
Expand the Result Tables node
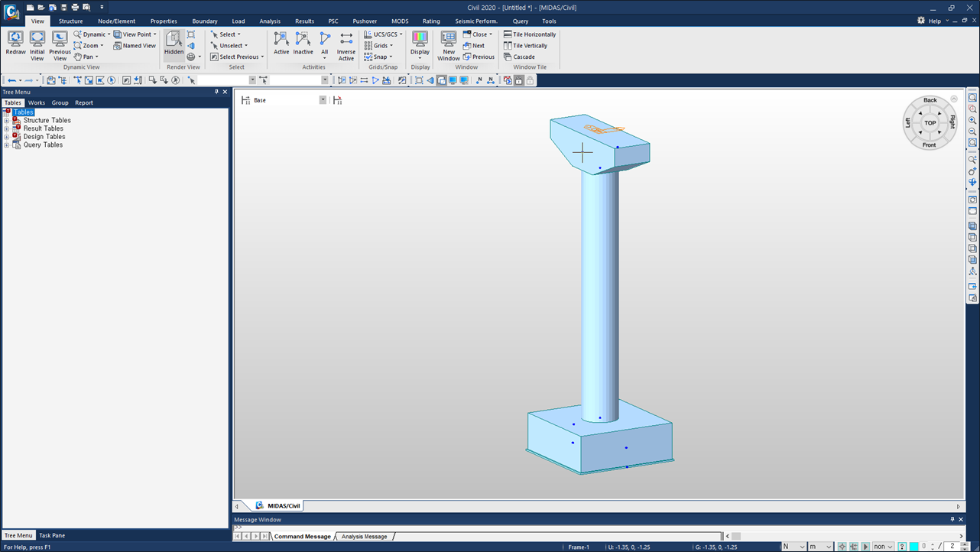tap(7, 128)
